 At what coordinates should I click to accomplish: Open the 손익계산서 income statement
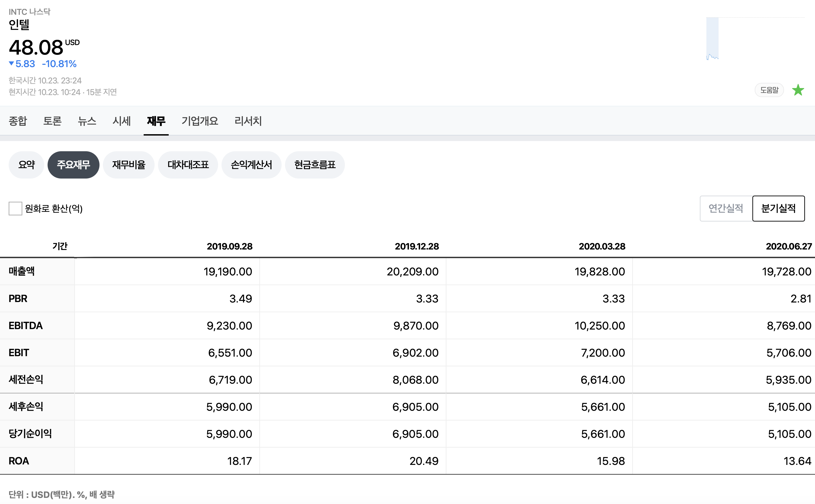pyautogui.click(x=251, y=165)
